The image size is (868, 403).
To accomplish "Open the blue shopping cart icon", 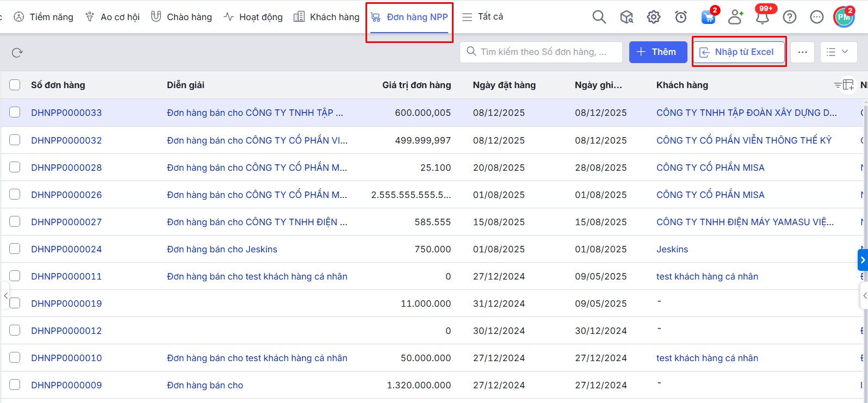I will pos(708,17).
